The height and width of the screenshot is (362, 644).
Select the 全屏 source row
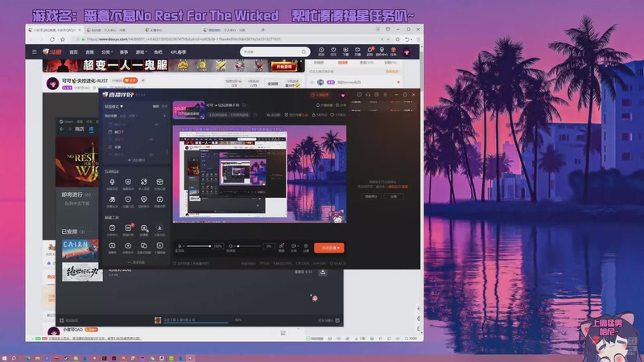pyautogui.click(x=134, y=147)
